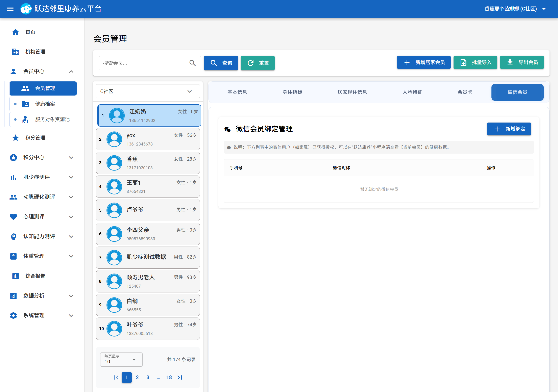Go to the first page of members
The width and height of the screenshot is (558, 392).
tap(116, 377)
